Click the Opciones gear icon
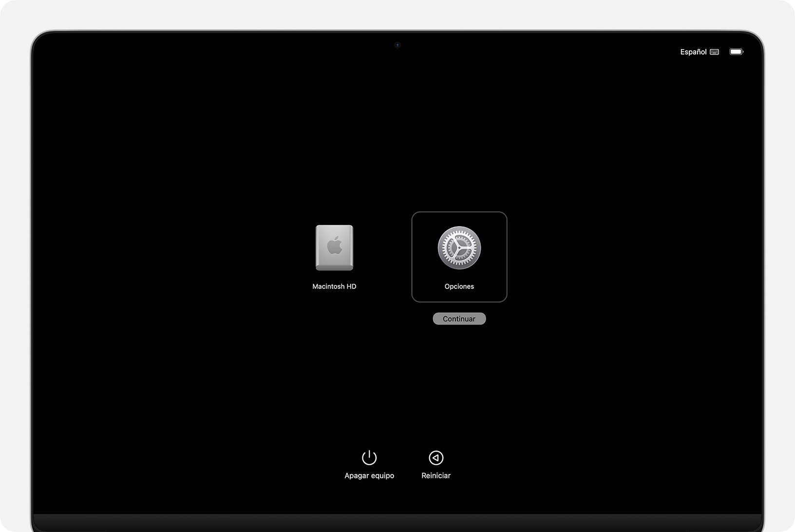This screenshot has width=795, height=532. click(x=459, y=247)
